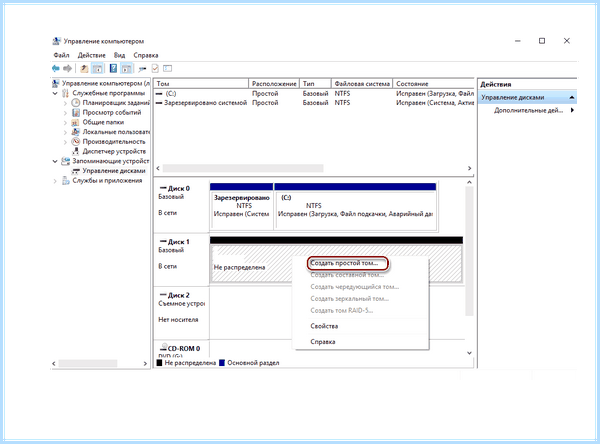Expand the Локальные пользователи node

click(65, 132)
